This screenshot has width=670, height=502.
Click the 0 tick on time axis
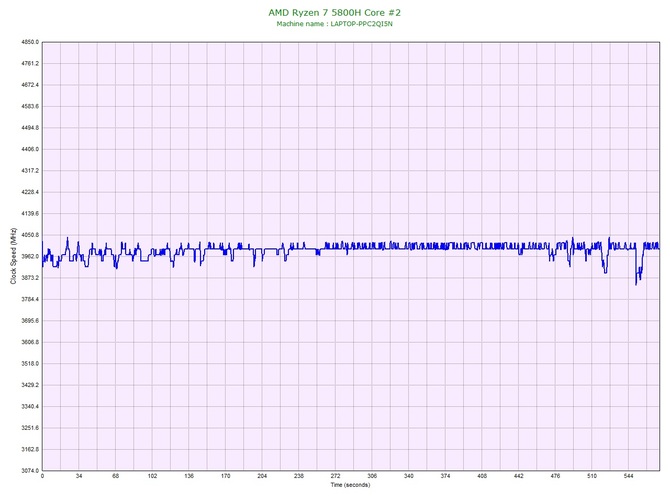42,476
